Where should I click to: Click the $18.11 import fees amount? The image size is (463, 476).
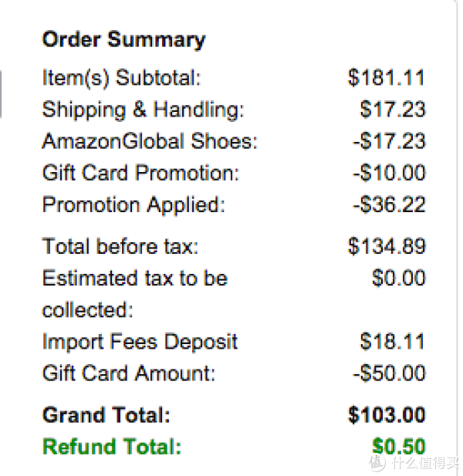[392, 342]
